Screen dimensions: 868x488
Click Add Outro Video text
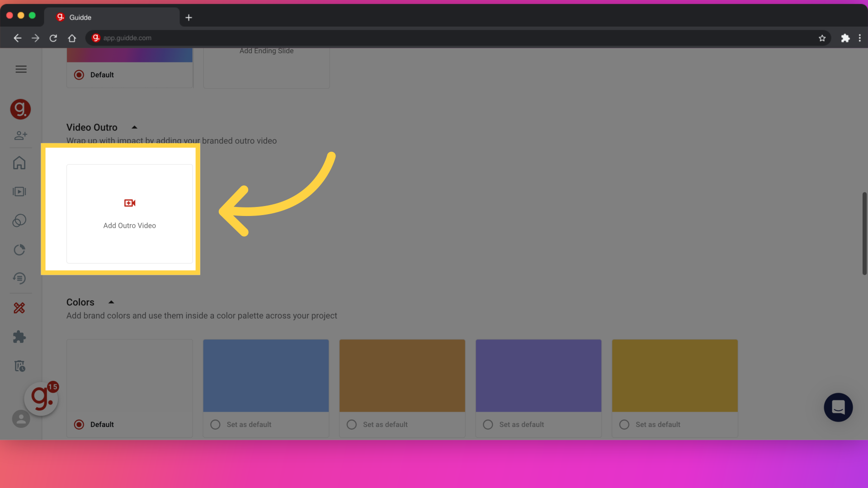pos(130,225)
